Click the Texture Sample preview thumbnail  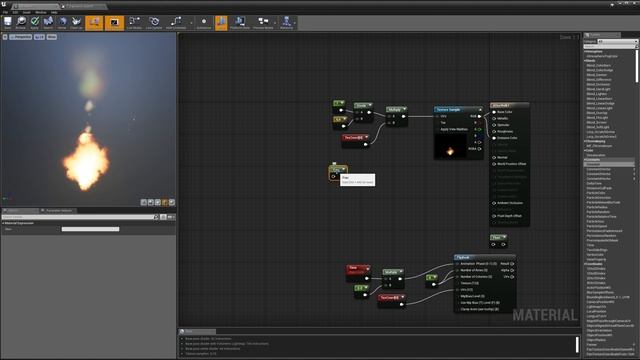450,147
